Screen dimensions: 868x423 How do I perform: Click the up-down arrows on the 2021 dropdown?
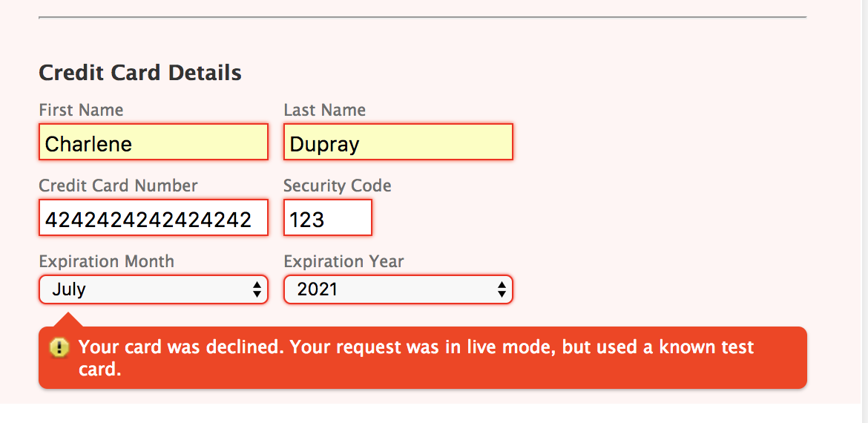[x=502, y=289]
